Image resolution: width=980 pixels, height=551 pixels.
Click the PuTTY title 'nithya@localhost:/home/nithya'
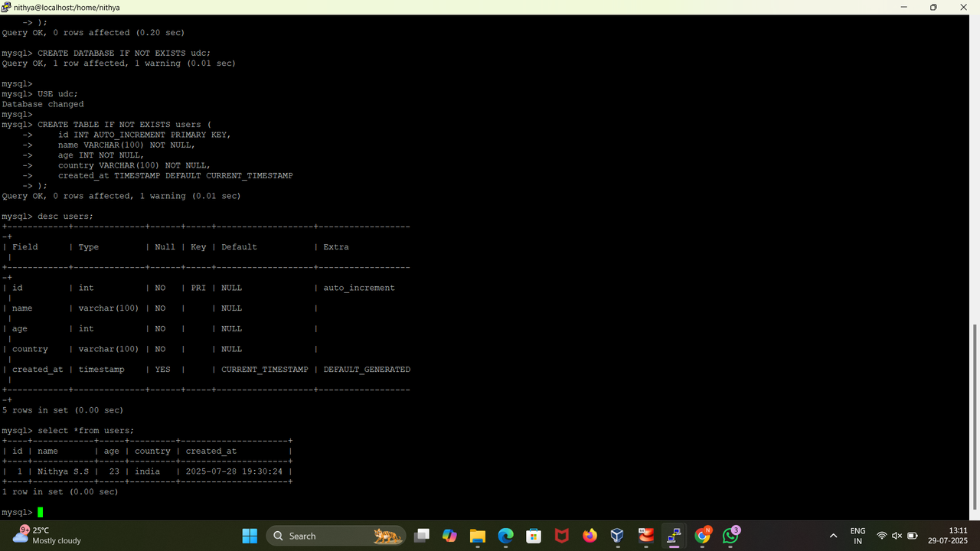click(67, 7)
